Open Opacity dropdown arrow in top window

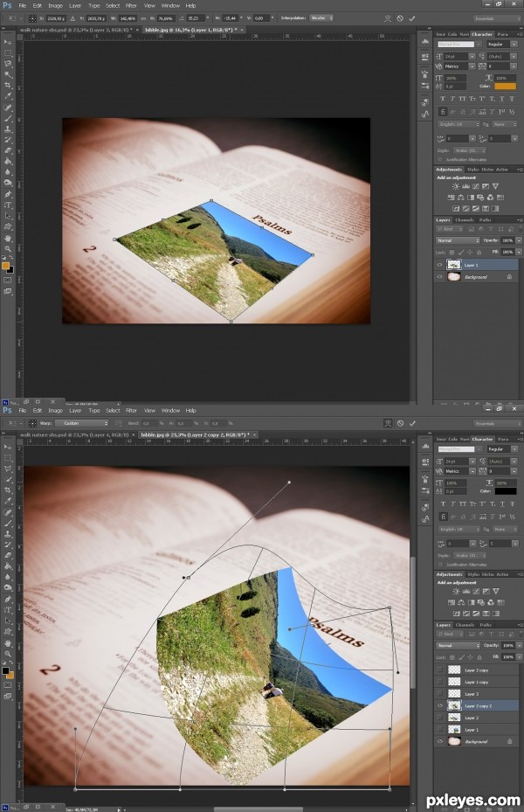[x=518, y=240]
